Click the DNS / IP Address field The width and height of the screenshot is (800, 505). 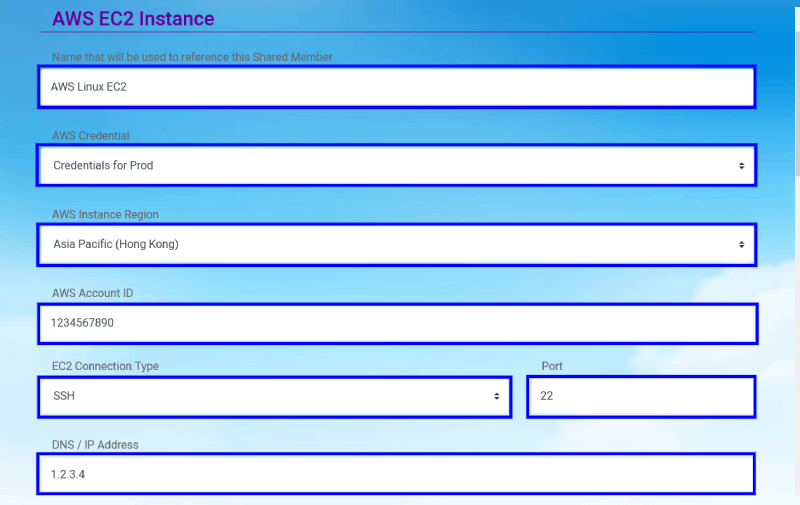click(x=396, y=474)
